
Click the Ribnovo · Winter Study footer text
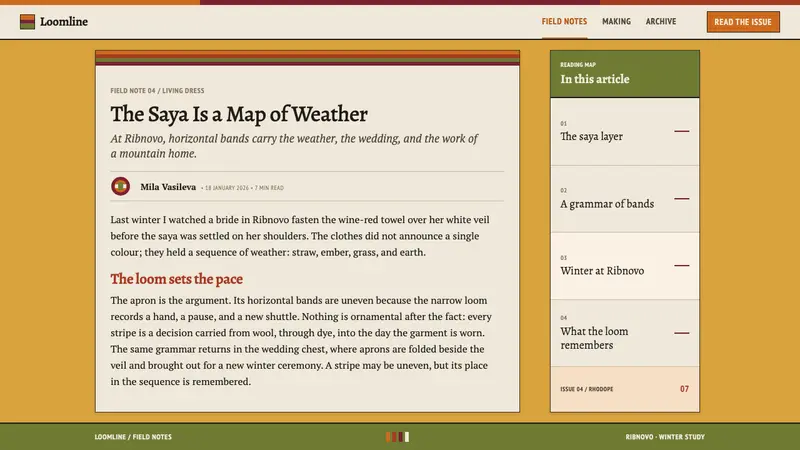click(x=665, y=437)
